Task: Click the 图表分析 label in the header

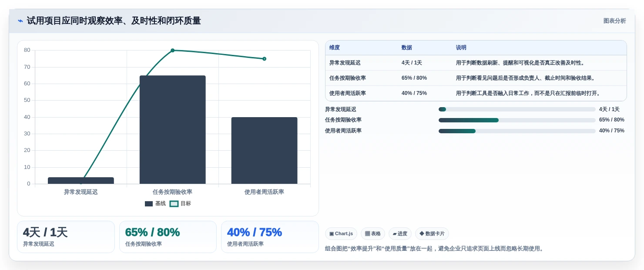Action: 614,21
